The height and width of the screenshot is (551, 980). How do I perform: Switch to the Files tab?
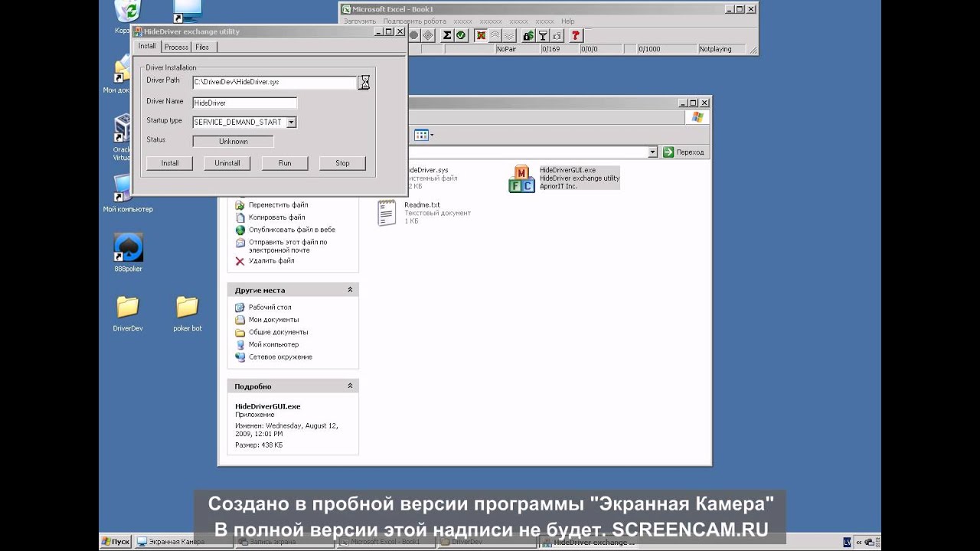coord(202,47)
